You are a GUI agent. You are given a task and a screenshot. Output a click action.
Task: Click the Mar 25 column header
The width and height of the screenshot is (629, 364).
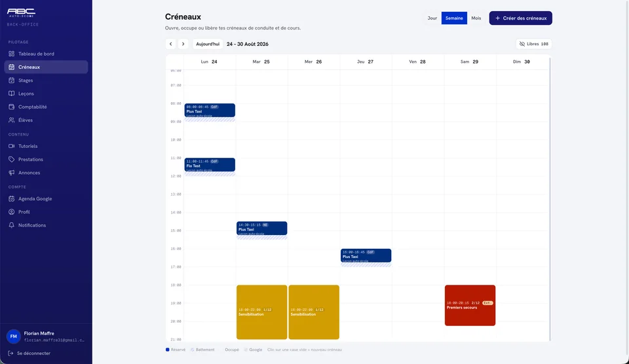click(262, 62)
